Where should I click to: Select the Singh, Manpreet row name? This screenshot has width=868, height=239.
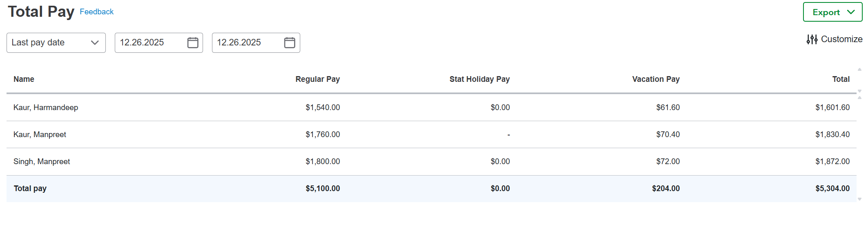[42, 161]
